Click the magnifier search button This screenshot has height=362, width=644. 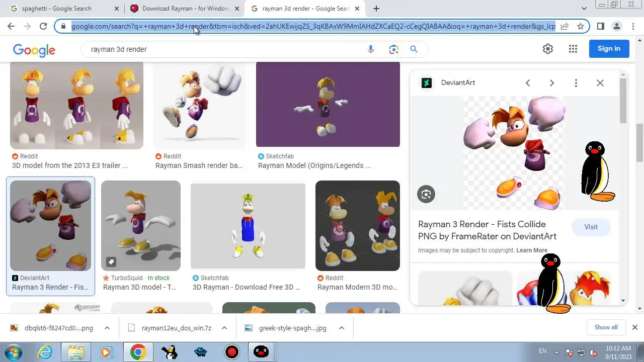pyautogui.click(x=414, y=49)
